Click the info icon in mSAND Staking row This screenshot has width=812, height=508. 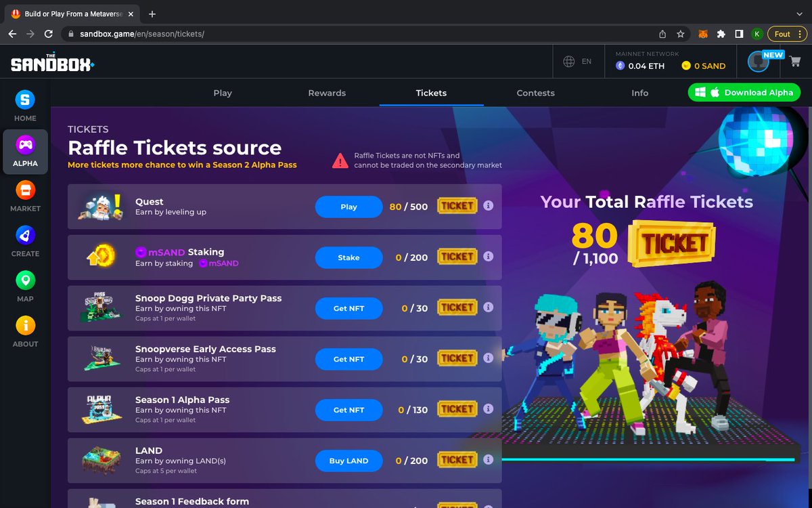coord(489,257)
